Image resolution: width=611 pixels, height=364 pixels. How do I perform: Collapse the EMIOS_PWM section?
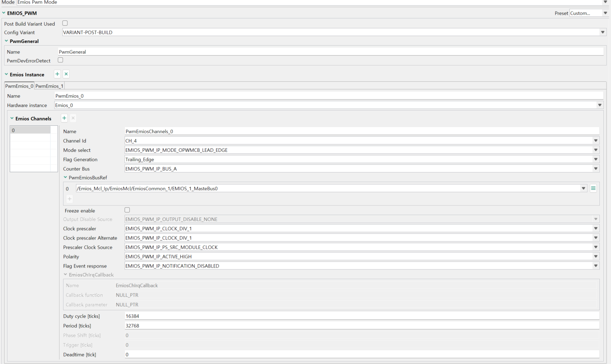[x=4, y=13]
